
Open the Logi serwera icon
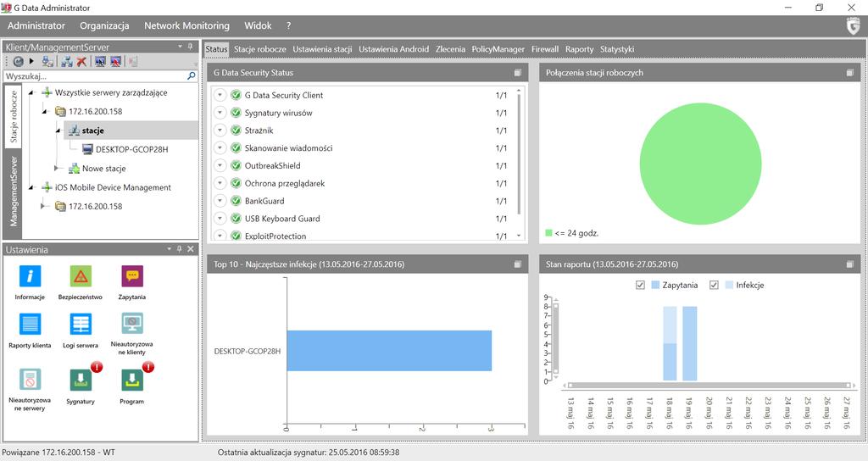[81, 324]
